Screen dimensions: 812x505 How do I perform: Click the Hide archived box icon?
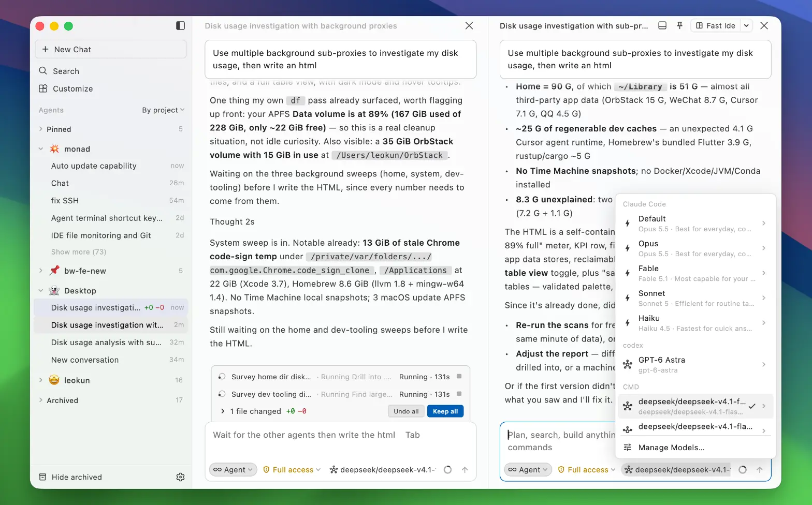click(x=43, y=477)
